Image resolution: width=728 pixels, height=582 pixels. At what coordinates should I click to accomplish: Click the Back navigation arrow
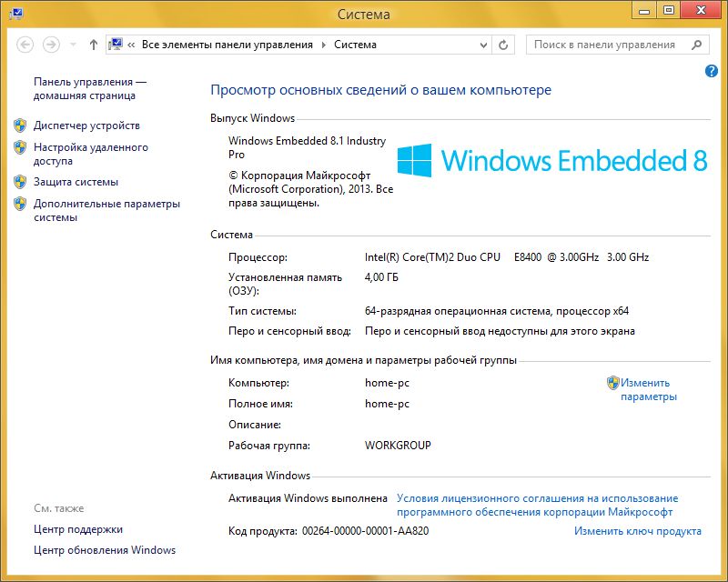click(x=25, y=45)
